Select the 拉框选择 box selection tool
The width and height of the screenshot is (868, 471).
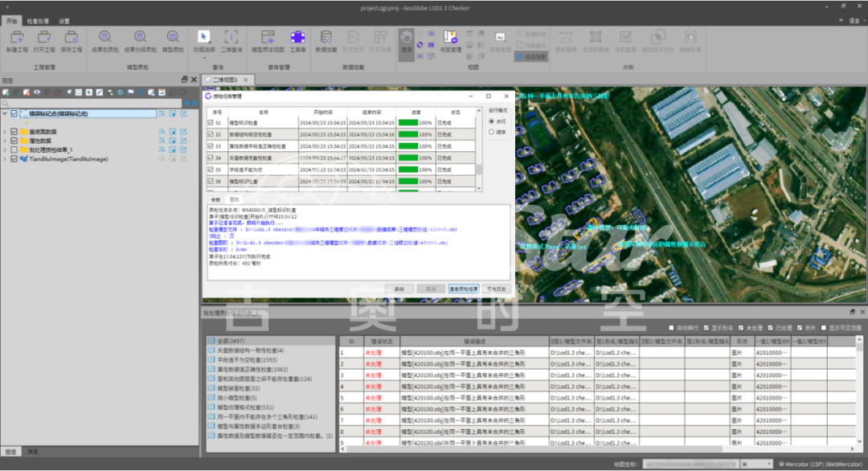204,37
